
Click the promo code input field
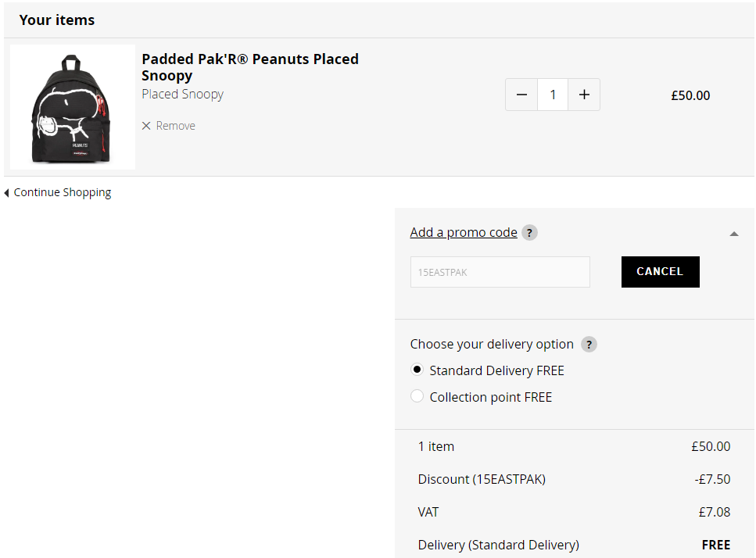[x=500, y=272]
